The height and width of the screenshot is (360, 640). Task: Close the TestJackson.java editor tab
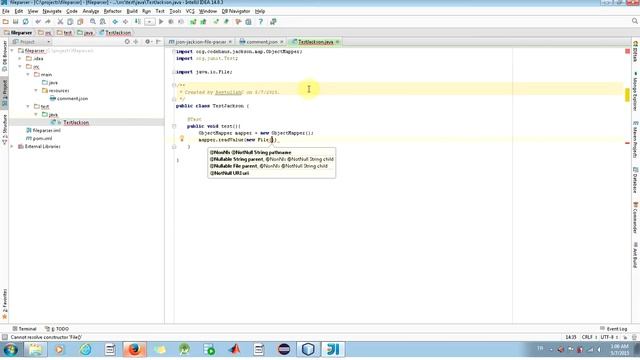pos(338,42)
